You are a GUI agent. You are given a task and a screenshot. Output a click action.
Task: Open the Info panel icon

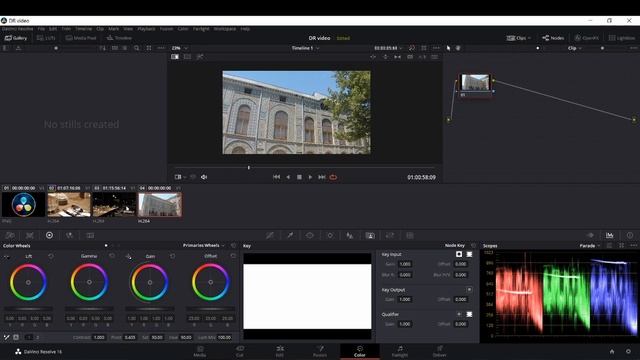click(630, 235)
